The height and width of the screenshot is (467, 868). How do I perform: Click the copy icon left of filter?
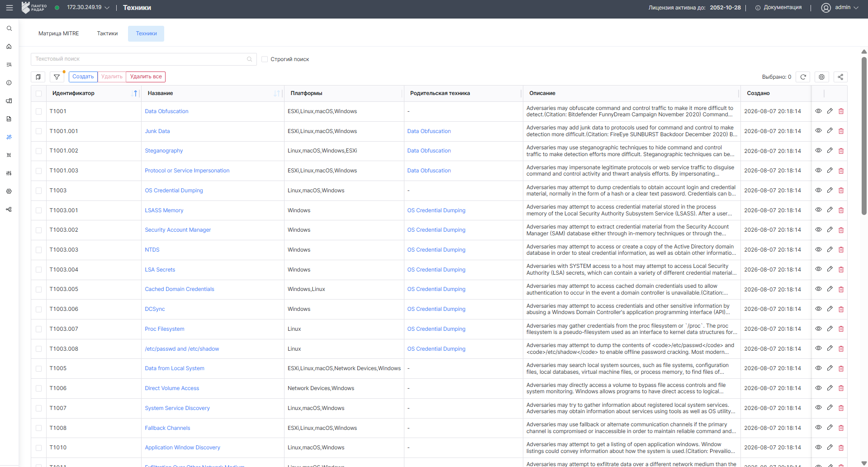38,77
